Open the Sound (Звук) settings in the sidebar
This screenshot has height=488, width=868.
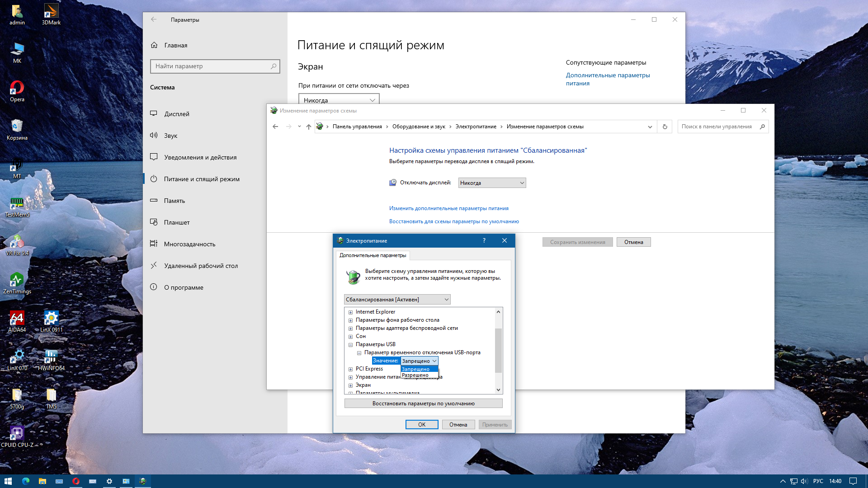point(170,136)
